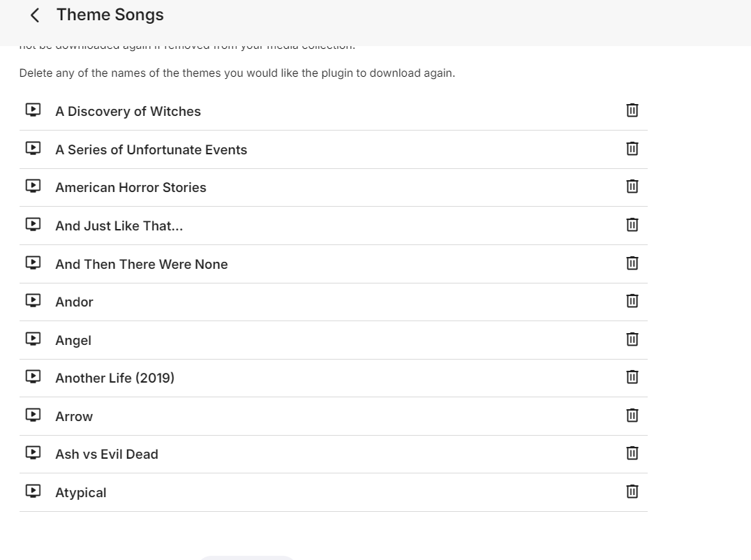This screenshot has height=560, width=751.
Task: Select the Angel list item title
Action: click(x=73, y=340)
